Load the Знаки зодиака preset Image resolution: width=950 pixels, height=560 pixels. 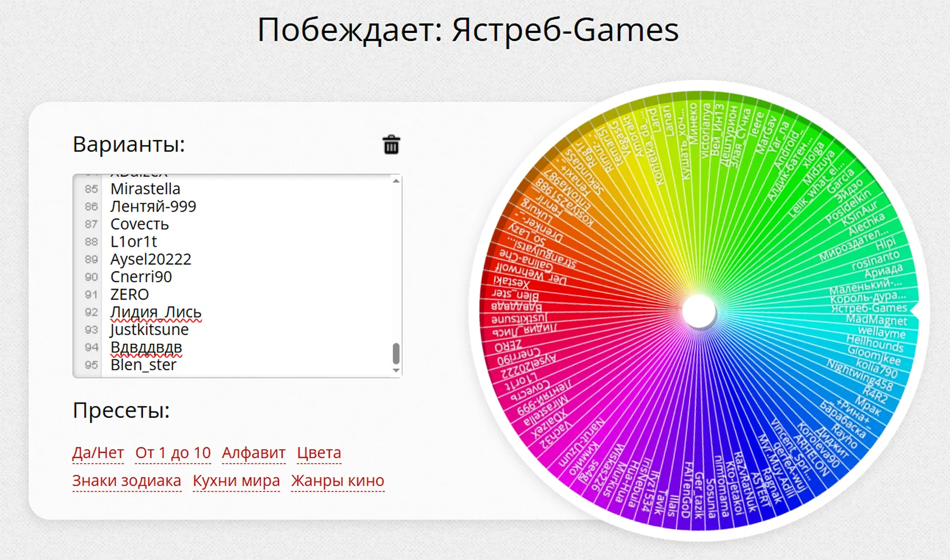(x=127, y=480)
